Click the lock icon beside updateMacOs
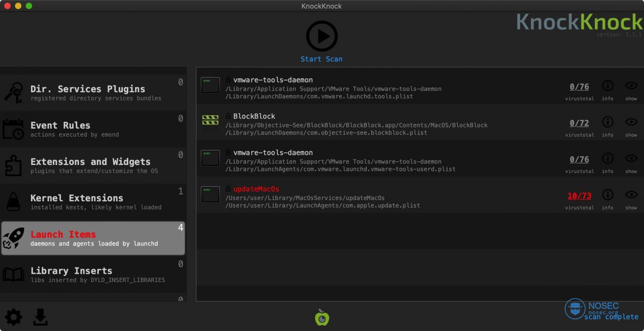 [228, 189]
